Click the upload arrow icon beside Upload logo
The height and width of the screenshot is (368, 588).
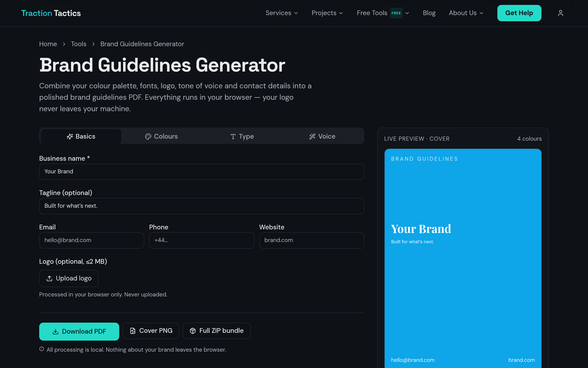coord(49,278)
